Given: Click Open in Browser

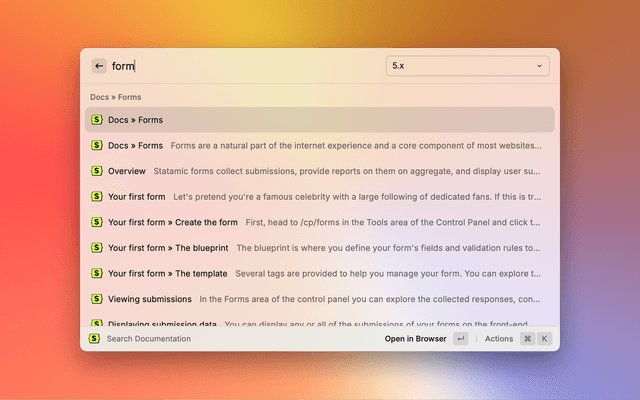Looking at the screenshot, I should click(x=415, y=339).
